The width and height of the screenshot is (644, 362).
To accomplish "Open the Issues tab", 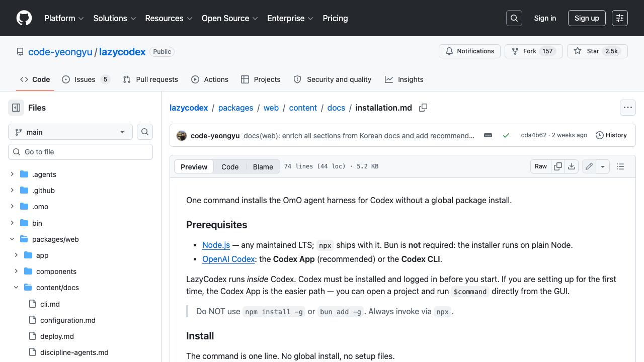I will [86, 79].
